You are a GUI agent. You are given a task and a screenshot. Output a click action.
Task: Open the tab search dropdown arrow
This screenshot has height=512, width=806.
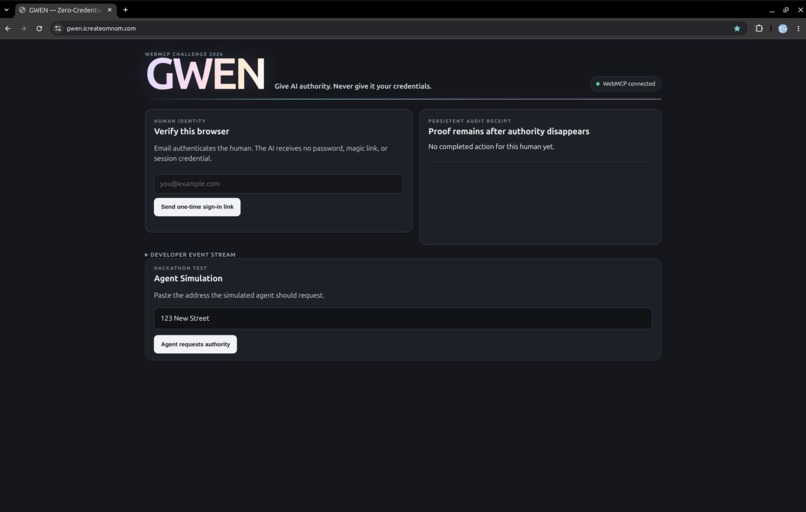coord(6,10)
